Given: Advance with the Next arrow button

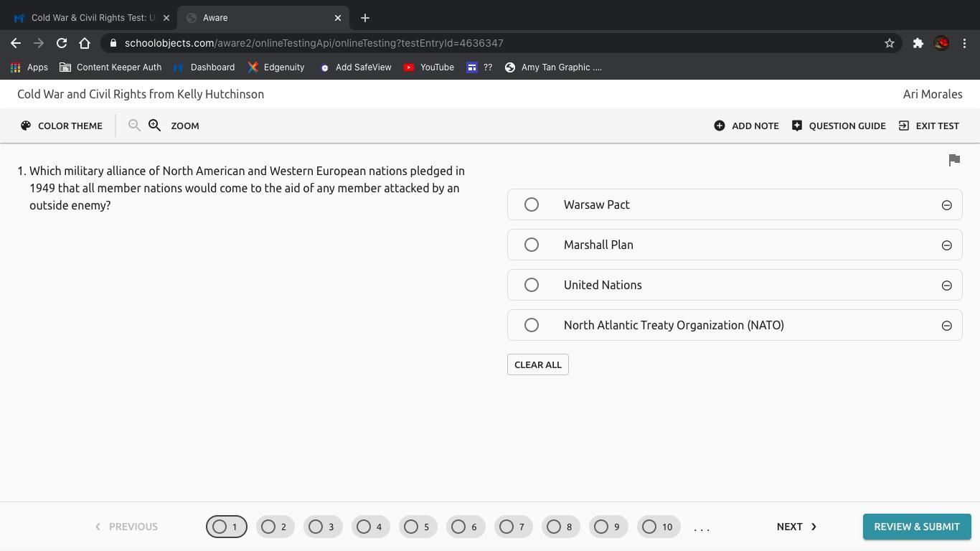Looking at the screenshot, I should tap(796, 527).
